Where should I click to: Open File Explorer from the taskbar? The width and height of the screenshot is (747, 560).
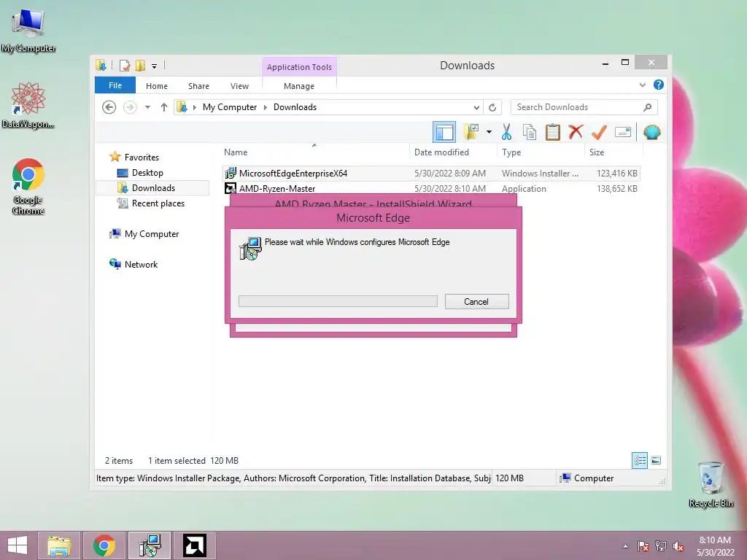pyautogui.click(x=59, y=545)
